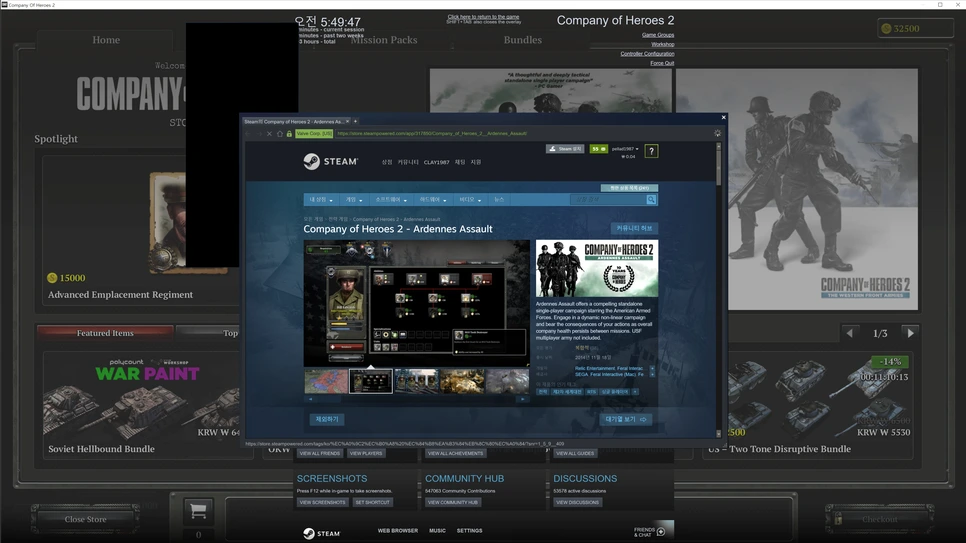Screen dimensions: 966x543
Task: Go to the overlay browser home icon
Action: (280, 133)
